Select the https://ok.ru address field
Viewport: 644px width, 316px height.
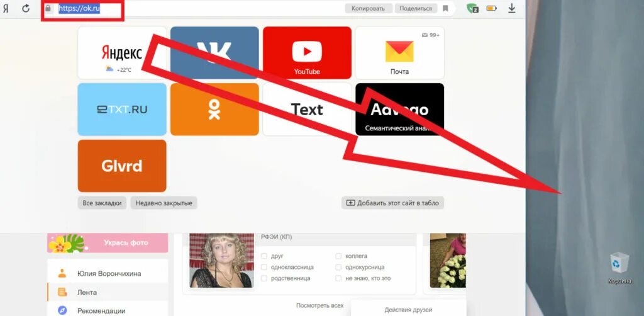tap(79, 8)
